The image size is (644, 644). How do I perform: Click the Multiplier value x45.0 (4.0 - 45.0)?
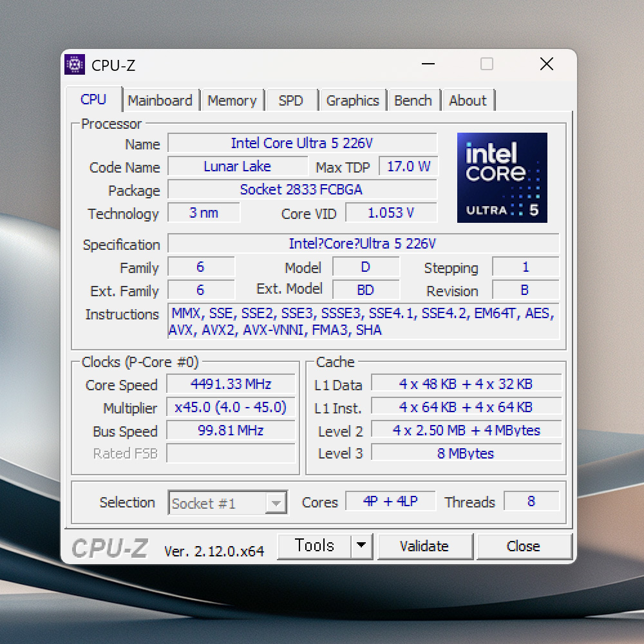(231, 407)
